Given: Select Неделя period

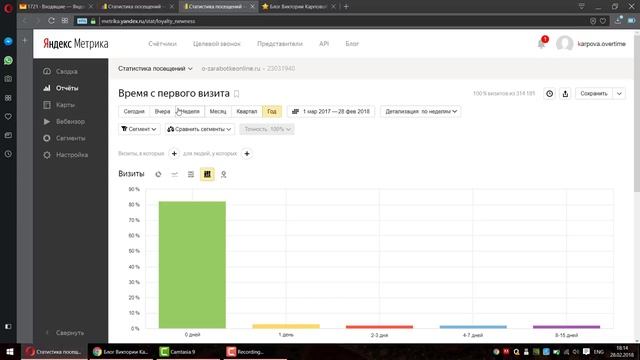Looking at the screenshot, I should 190,111.
